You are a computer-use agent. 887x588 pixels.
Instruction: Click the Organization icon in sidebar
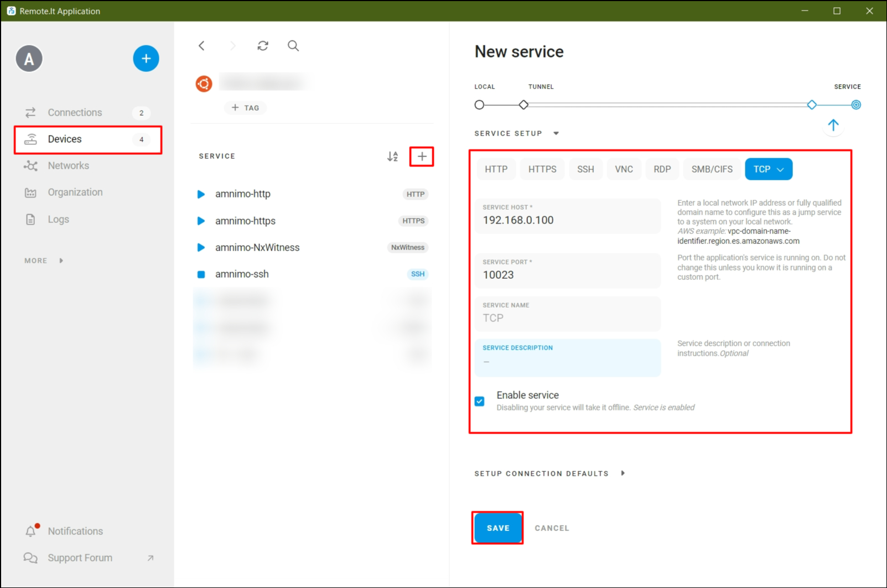pos(30,192)
